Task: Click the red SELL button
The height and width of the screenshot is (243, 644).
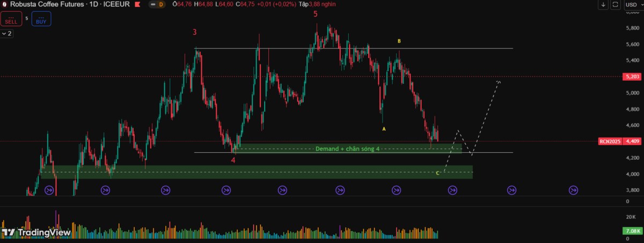Action: tap(11, 19)
